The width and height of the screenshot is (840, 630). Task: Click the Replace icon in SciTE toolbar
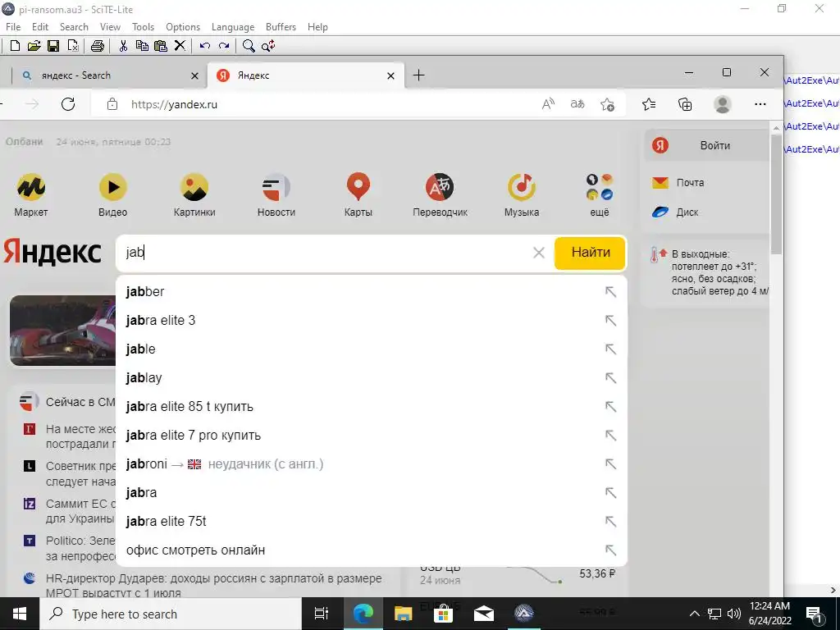[x=268, y=46]
